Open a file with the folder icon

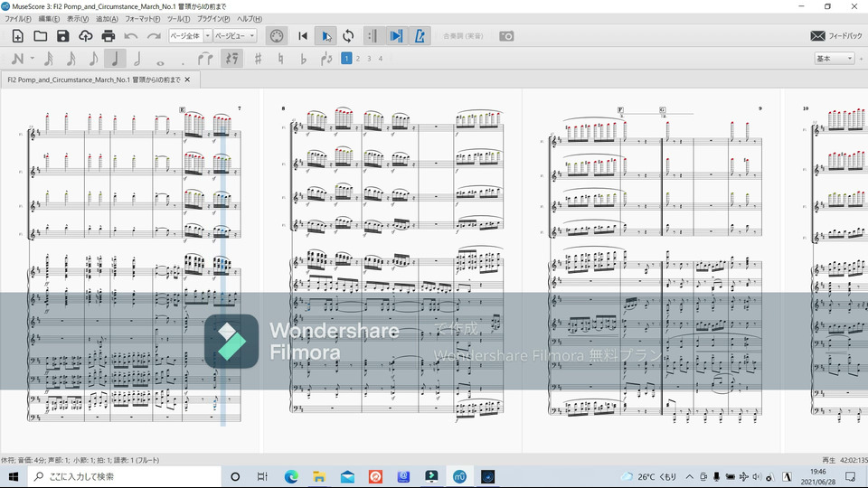tap(40, 36)
